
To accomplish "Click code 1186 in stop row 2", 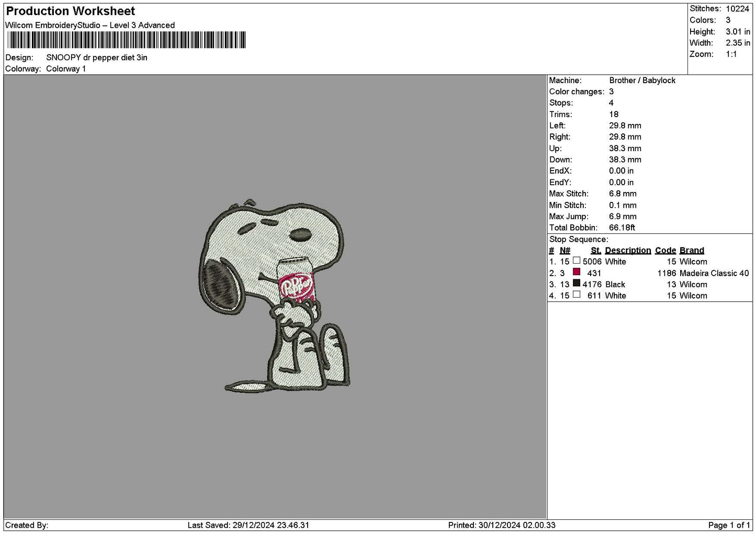I will coord(667,273).
